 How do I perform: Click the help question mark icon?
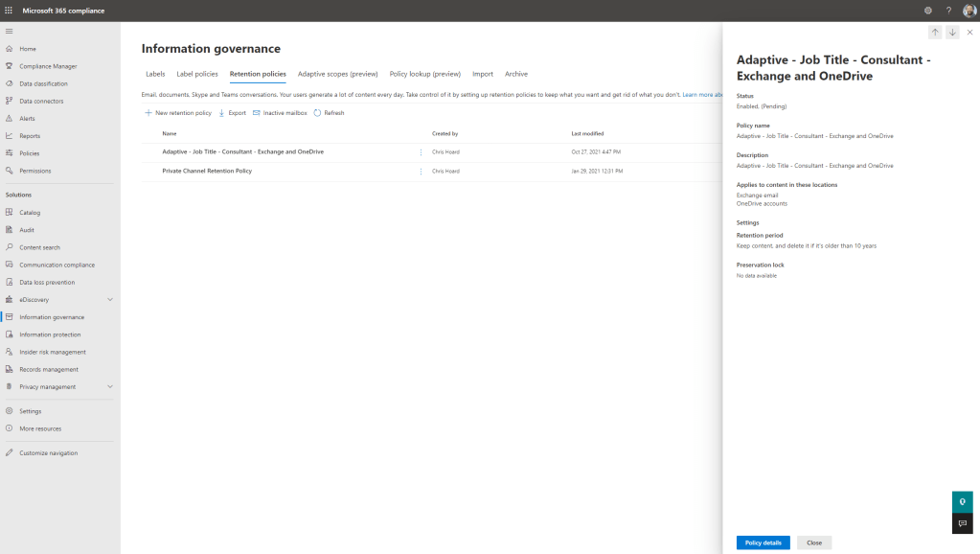tap(948, 11)
